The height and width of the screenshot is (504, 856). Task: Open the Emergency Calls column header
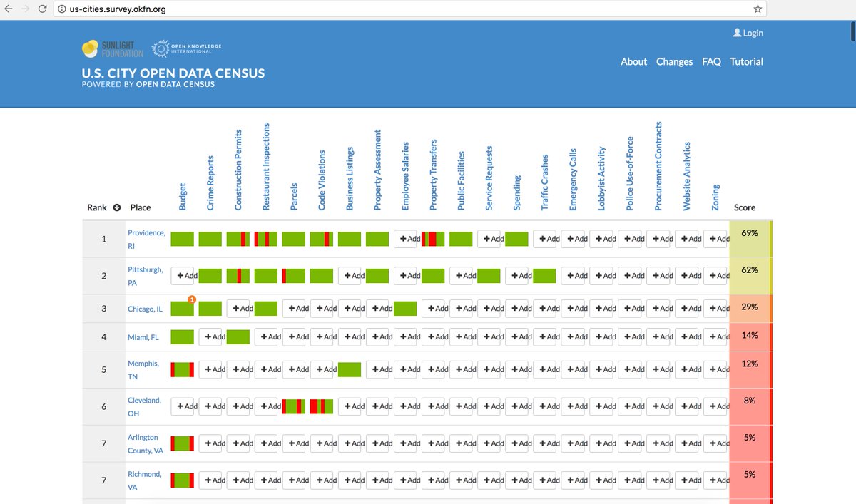coord(573,179)
